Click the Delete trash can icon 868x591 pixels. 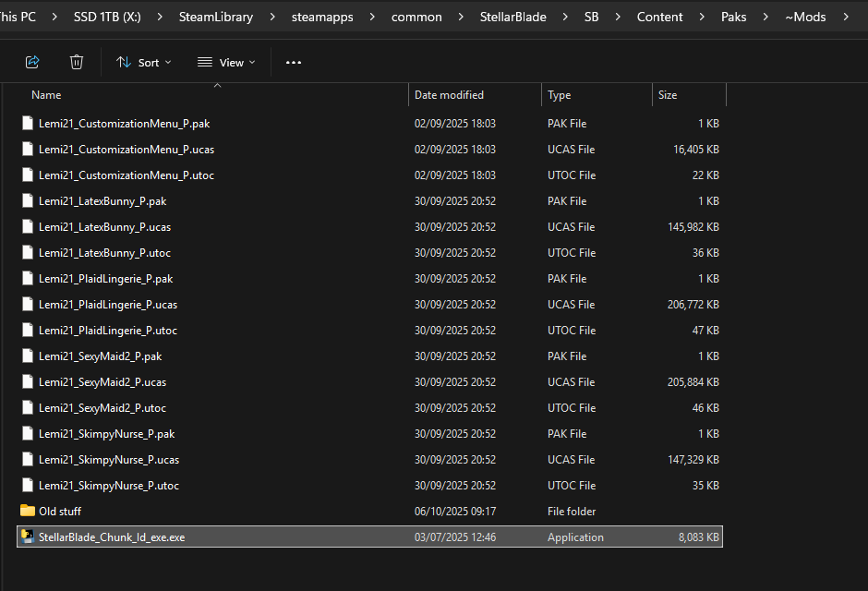[x=77, y=62]
